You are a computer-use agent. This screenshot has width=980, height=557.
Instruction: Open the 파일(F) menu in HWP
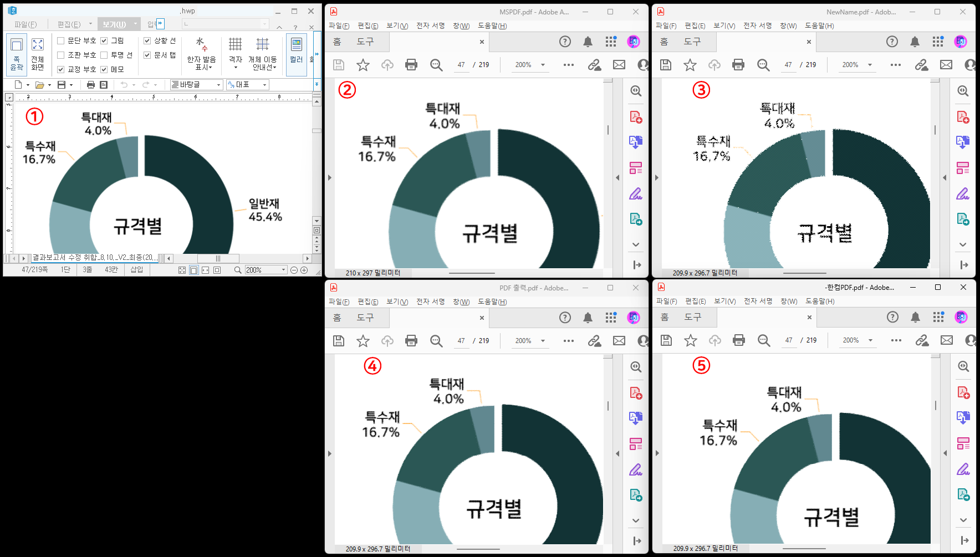click(25, 24)
